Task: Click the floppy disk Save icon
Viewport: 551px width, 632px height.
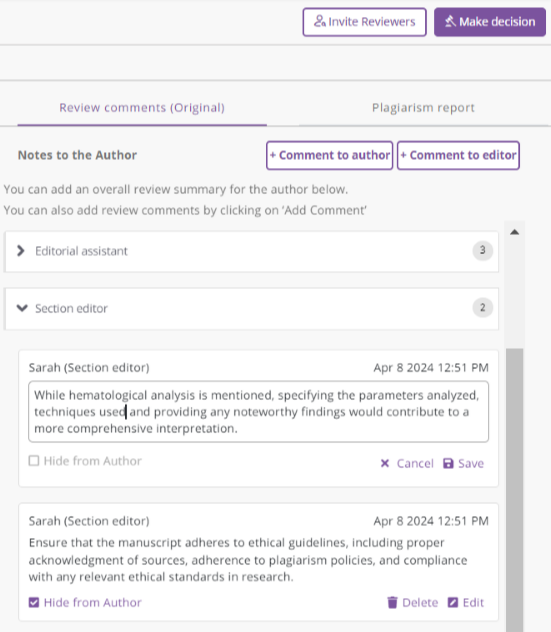Action: pyautogui.click(x=448, y=464)
